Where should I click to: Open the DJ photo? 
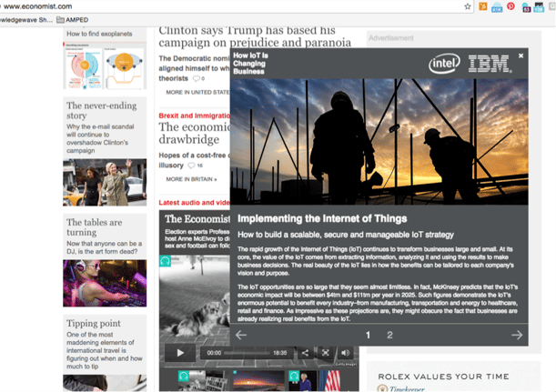[x=105, y=283]
